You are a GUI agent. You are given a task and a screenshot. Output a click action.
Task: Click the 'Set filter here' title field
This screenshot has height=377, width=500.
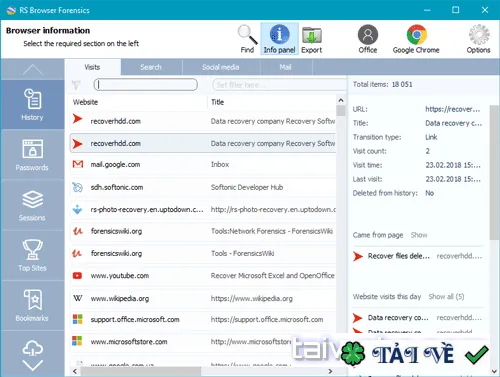(279, 85)
